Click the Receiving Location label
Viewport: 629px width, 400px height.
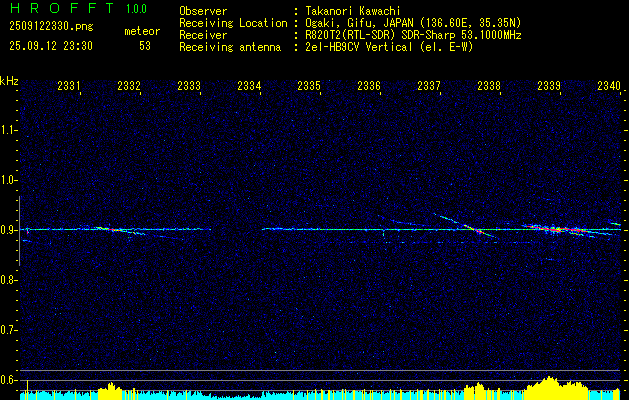pyautogui.click(x=233, y=23)
